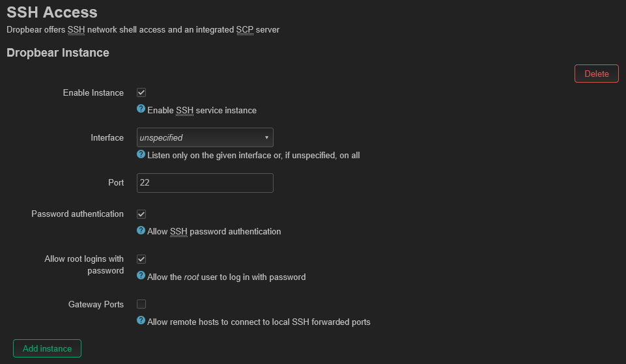
Task: Toggle the Password authentication checkbox
Action: (141, 214)
